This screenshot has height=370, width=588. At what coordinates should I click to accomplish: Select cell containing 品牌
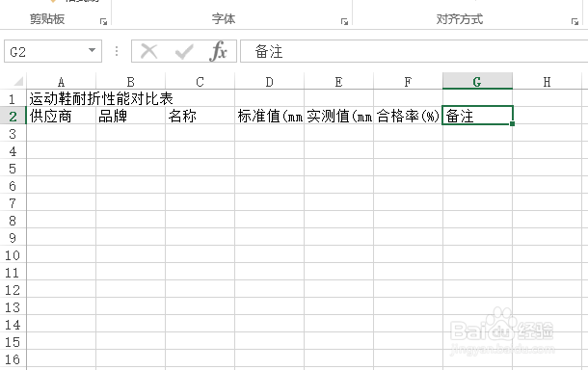point(130,117)
